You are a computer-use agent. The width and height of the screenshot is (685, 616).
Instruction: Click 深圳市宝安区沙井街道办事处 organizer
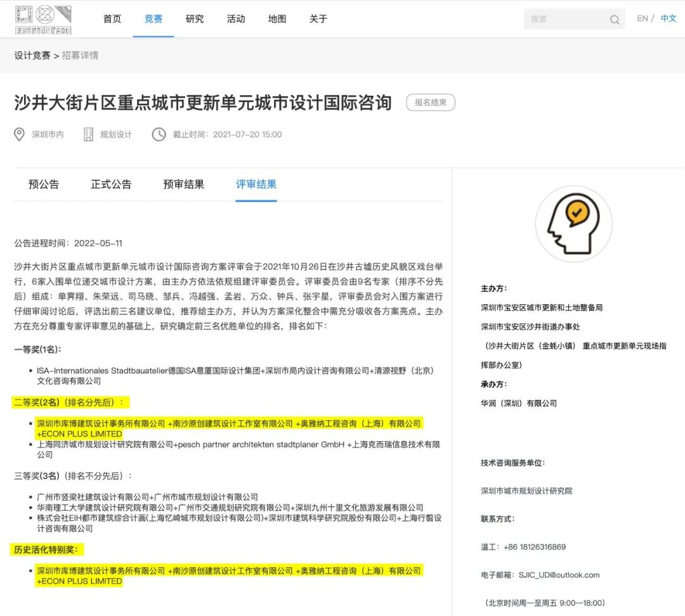coord(530,327)
